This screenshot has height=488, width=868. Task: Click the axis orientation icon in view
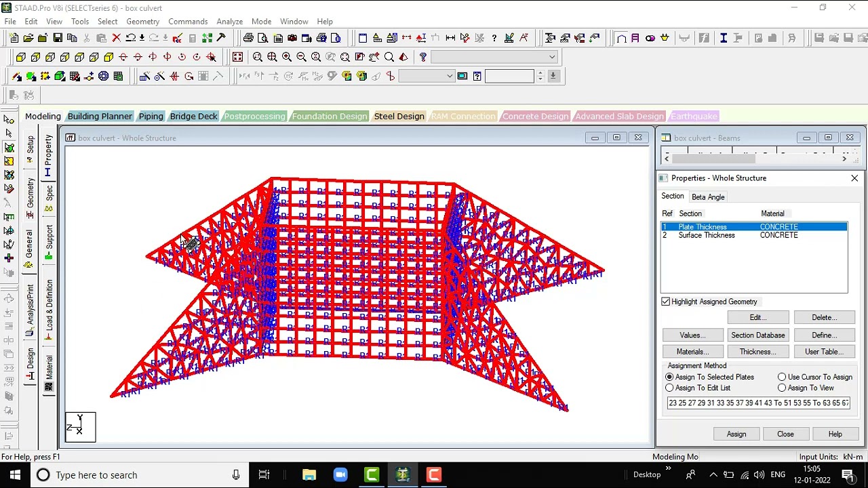pyautogui.click(x=81, y=426)
